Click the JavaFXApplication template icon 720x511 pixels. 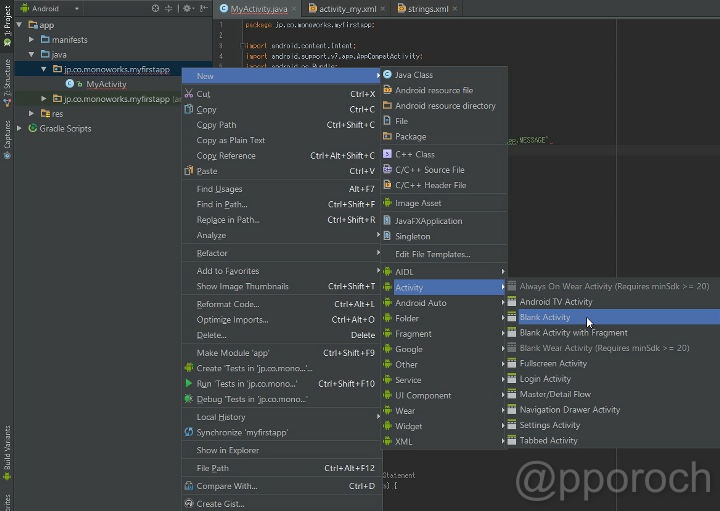(388, 220)
